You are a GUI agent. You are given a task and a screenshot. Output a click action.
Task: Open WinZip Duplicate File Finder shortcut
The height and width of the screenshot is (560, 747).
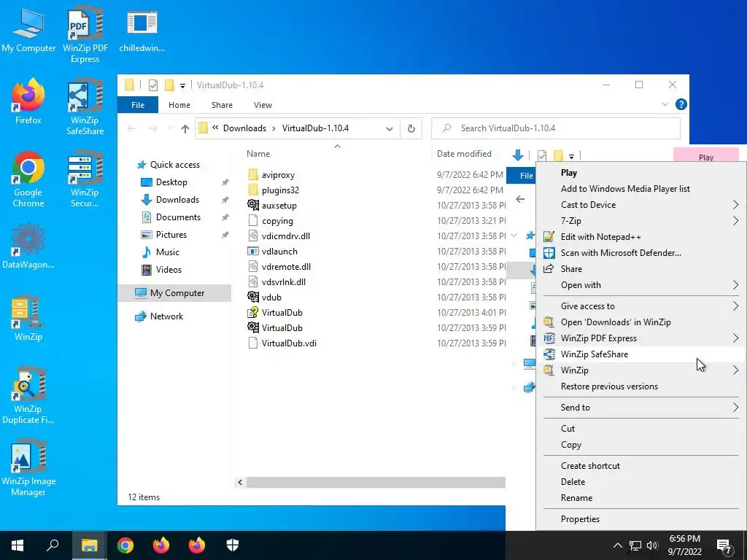28,396
